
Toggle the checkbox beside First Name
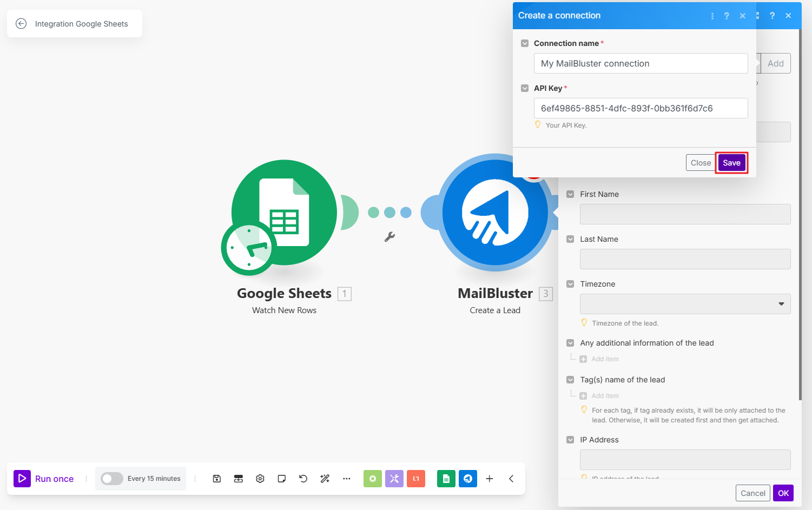570,194
